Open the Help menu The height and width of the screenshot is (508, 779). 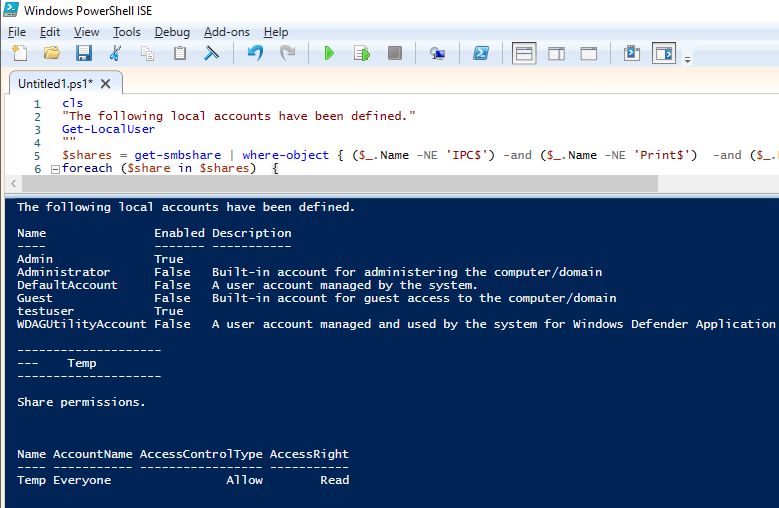click(x=276, y=32)
